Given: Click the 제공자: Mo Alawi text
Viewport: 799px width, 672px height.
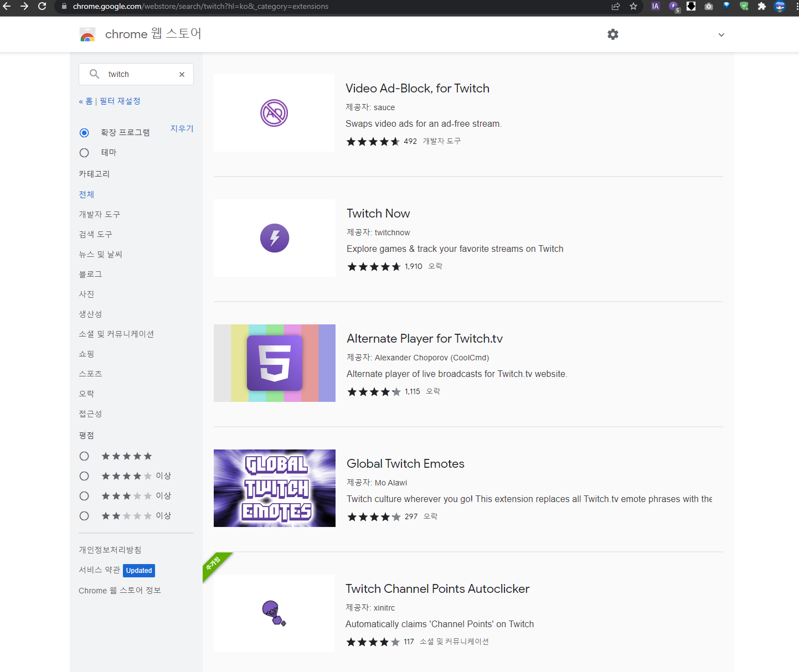Looking at the screenshot, I should coord(377,483).
